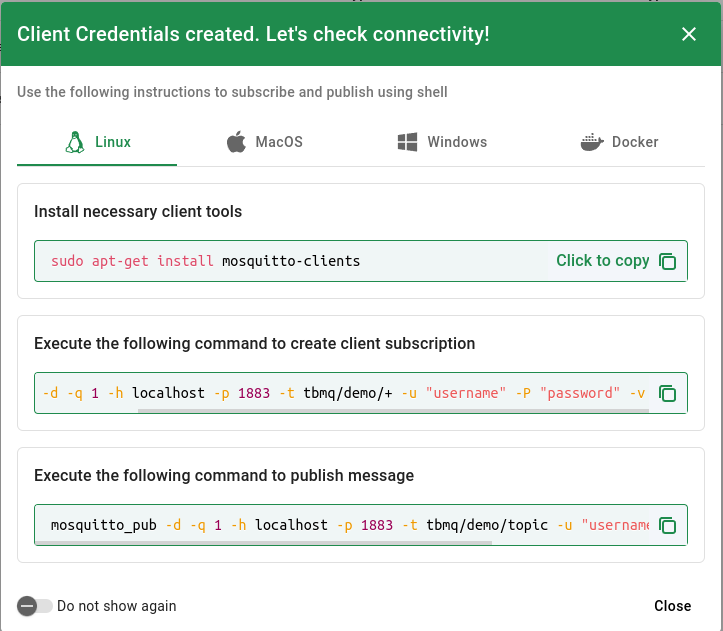Click the Docker whale icon
This screenshot has height=631, width=723.
coord(593,142)
